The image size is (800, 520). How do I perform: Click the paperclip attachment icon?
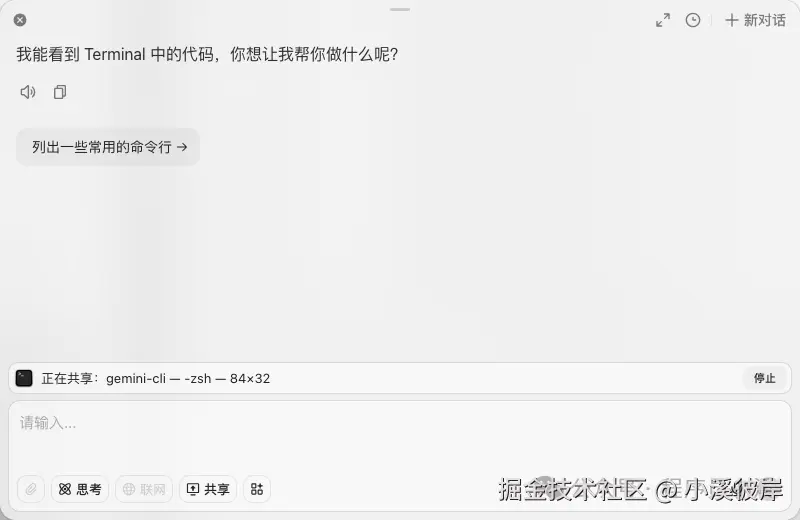pos(31,489)
